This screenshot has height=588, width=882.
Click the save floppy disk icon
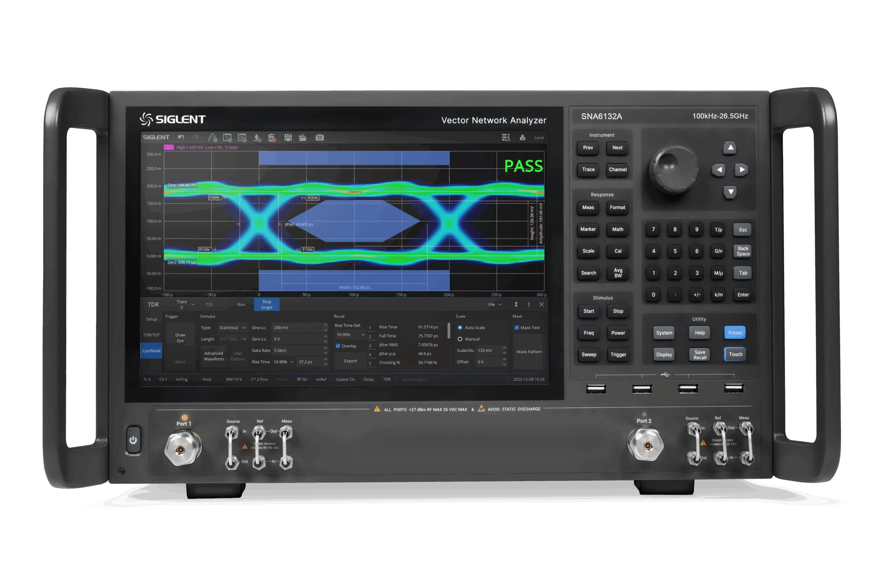288,138
